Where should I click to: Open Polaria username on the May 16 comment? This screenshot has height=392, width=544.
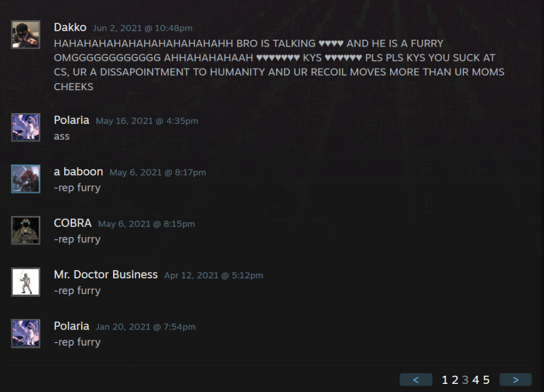point(71,120)
